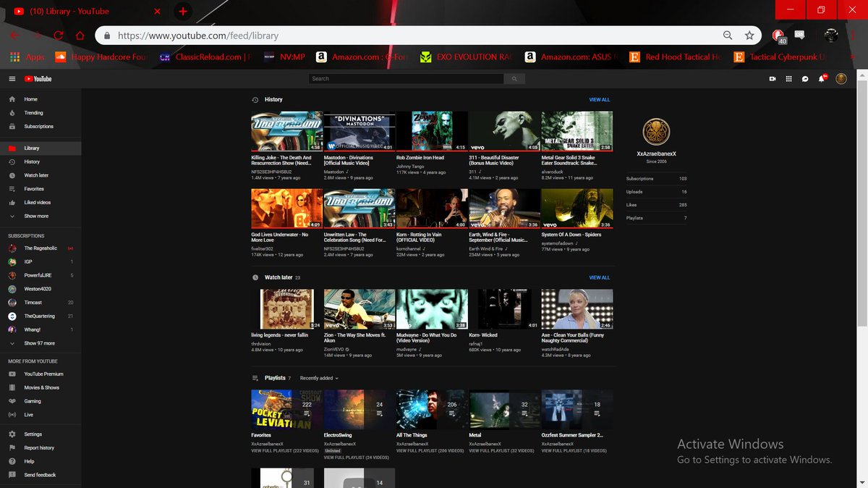Viewport: 868px width, 488px height.
Task: Open ClassicReload.com bookmark
Action: tap(206, 56)
